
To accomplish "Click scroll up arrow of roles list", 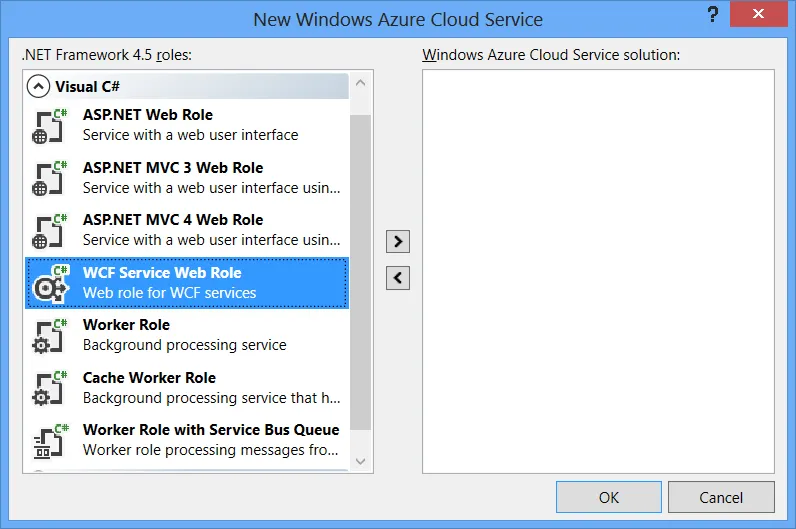I will pyautogui.click(x=360, y=83).
